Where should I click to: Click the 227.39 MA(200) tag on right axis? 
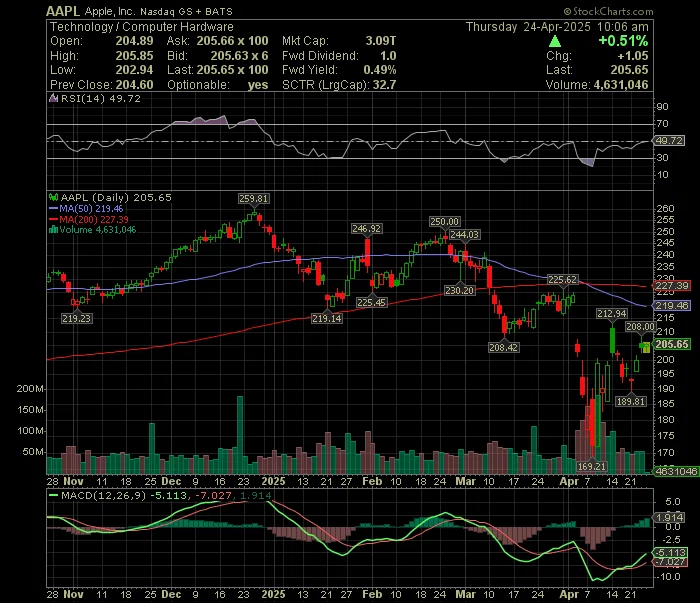point(672,286)
